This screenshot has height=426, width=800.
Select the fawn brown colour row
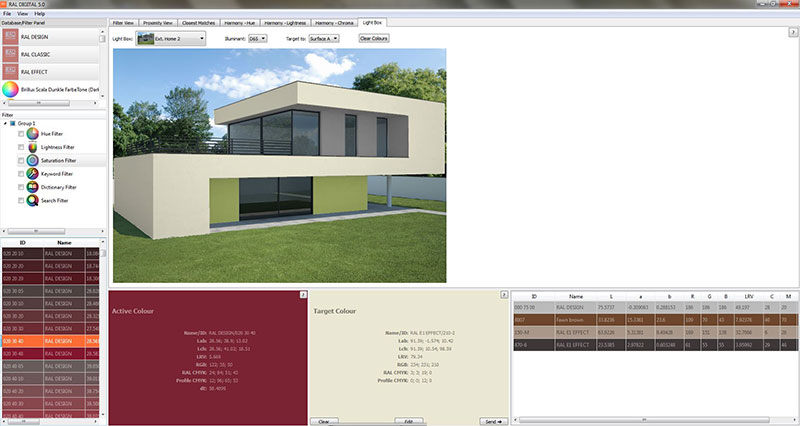click(x=655, y=320)
